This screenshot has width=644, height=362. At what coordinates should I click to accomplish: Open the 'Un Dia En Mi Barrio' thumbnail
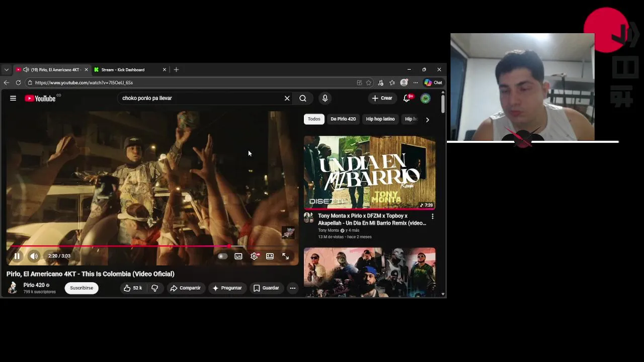(x=370, y=172)
